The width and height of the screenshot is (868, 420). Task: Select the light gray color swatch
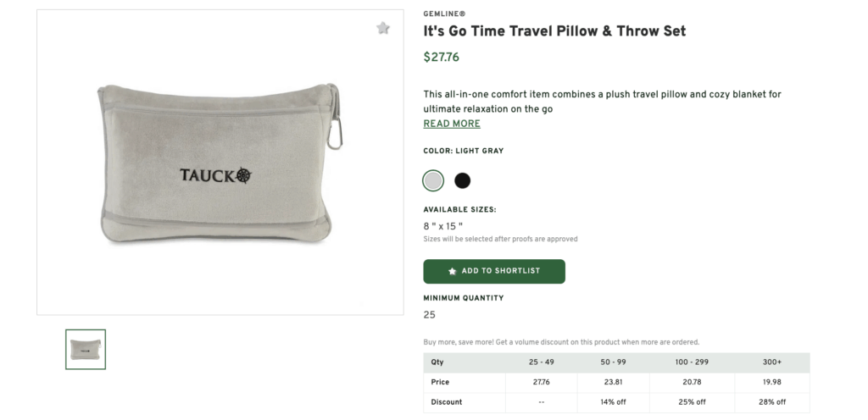[x=433, y=180]
